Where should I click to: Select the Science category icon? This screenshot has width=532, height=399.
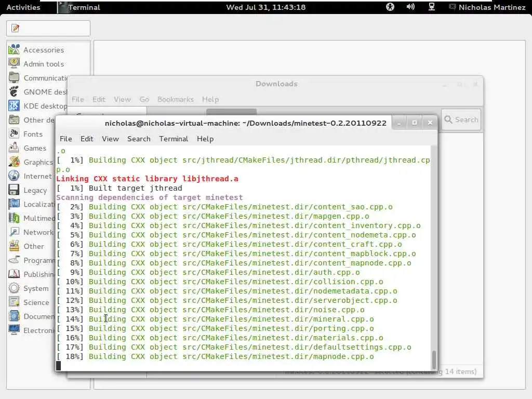[x=14, y=302]
